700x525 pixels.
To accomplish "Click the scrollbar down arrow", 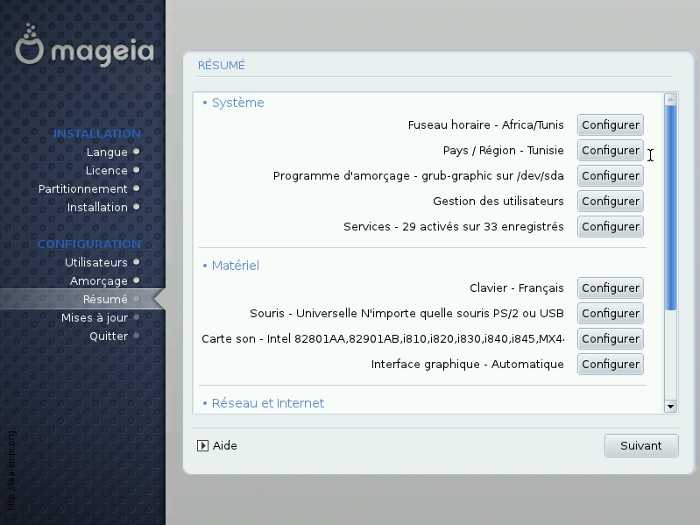I will 670,406.
